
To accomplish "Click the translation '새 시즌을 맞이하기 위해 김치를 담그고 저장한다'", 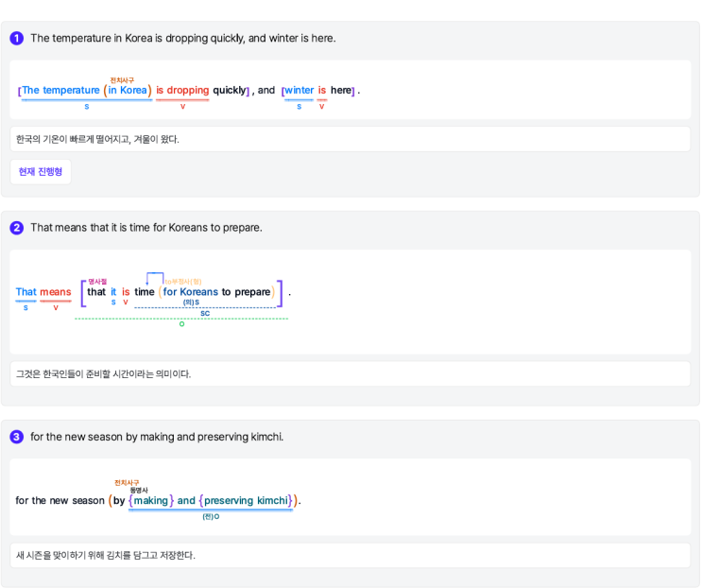I will coord(105,555).
